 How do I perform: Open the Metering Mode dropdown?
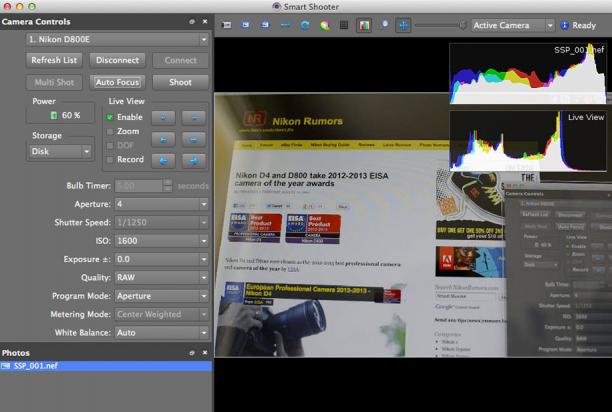162,314
